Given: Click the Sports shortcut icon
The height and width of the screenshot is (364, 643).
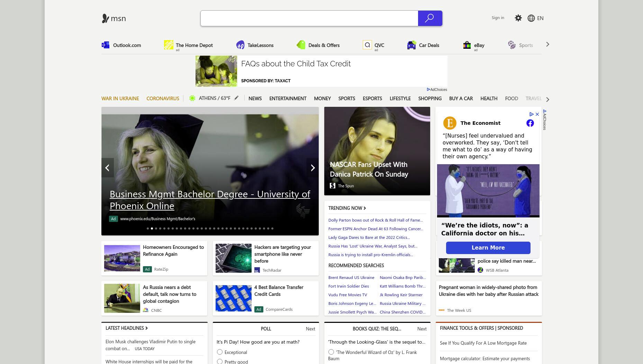Looking at the screenshot, I should pyautogui.click(x=512, y=45).
